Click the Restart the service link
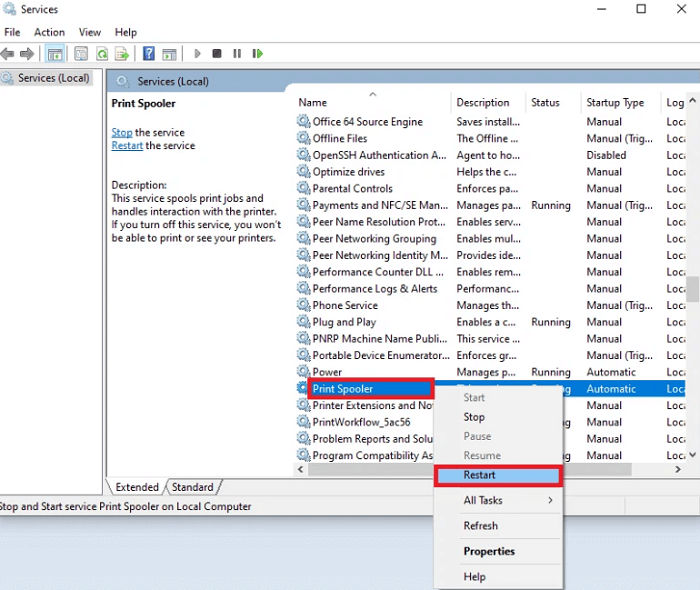700x590 pixels. (x=127, y=145)
